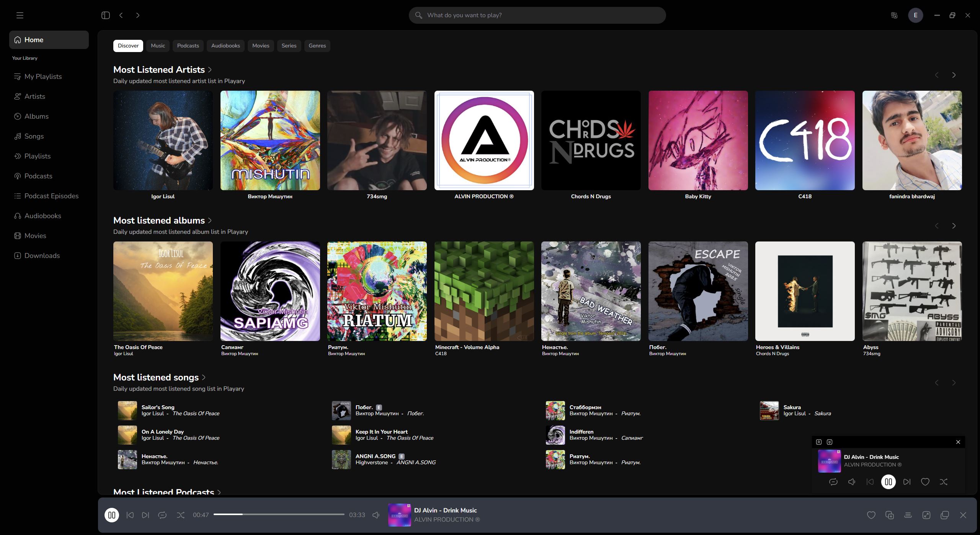980x535 pixels.
Task: Select the Home sidebar item
Action: 49,40
